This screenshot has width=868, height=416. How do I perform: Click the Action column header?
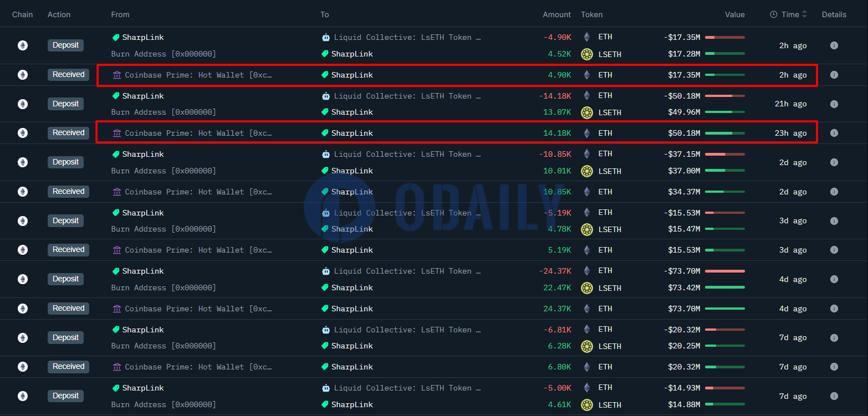[x=59, y=14]
